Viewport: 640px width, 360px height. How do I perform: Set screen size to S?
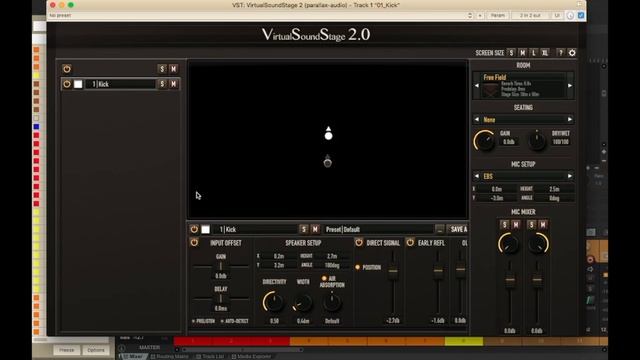click(511, 53)
